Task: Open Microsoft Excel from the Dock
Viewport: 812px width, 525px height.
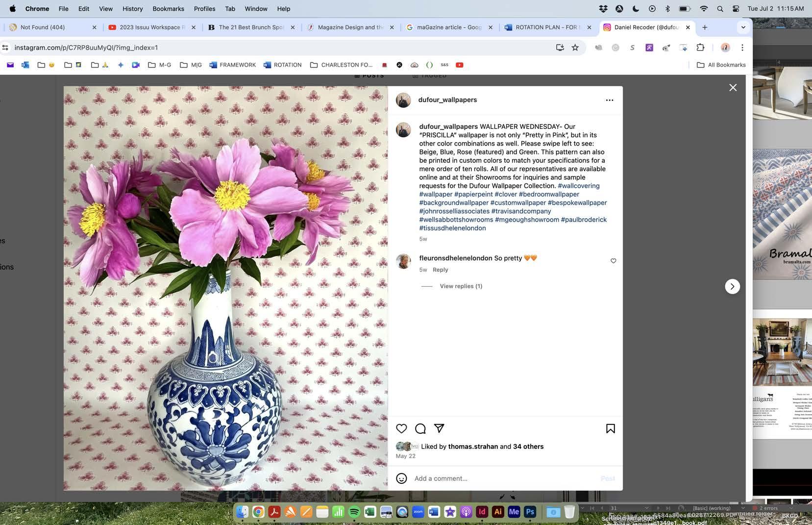Action: pos(370,512)
